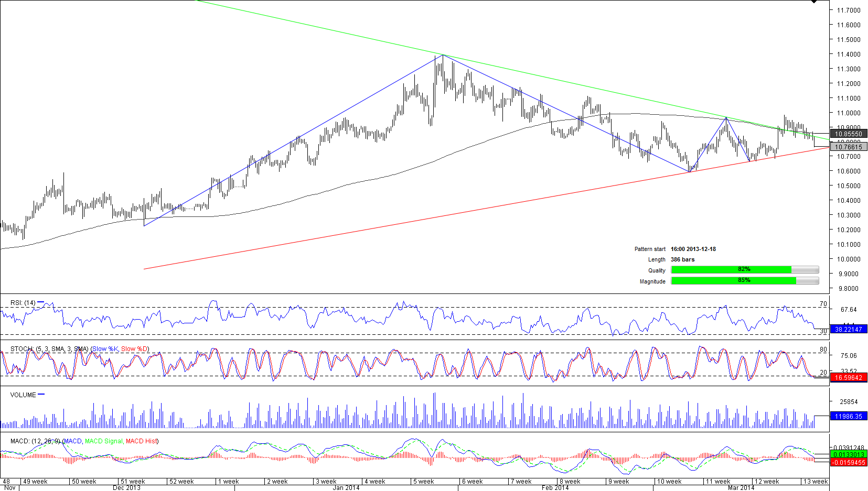Viewport: 868px width, 491px height.
Task: Click the red MACD histogram tag -0.0159455
Action: [x=848, y=463]
